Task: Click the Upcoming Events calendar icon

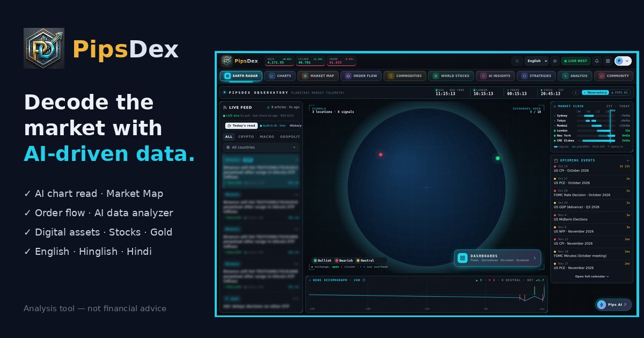Action: coord(556,160)
